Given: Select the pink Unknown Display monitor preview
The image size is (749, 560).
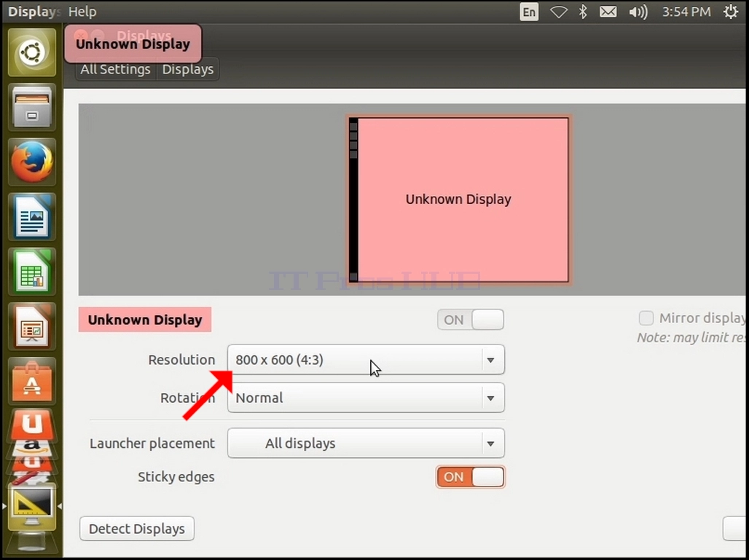Looking at the screenshot, I should click(458, 200).
